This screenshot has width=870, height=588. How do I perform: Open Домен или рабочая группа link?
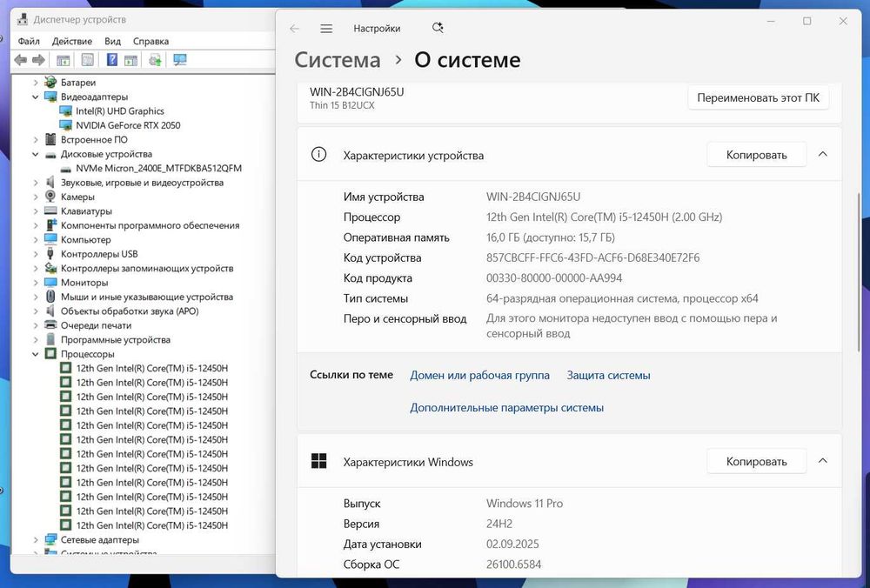tap(480, 375)
